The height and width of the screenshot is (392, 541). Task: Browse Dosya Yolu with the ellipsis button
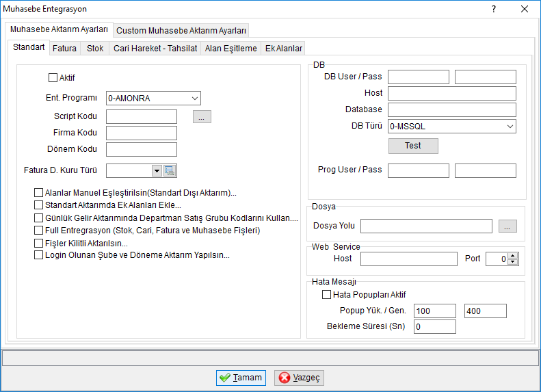507,226
